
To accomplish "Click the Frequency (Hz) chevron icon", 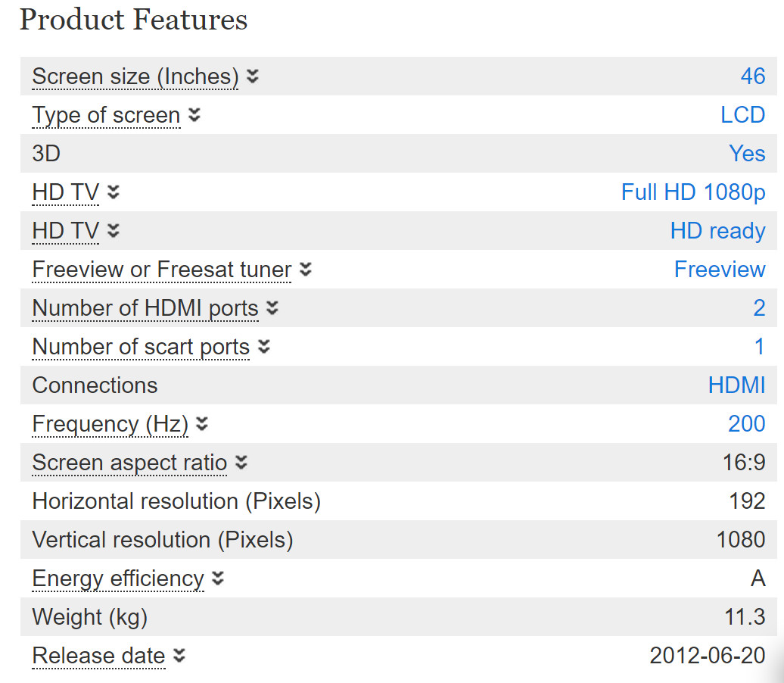I will (x=202, y=424).
